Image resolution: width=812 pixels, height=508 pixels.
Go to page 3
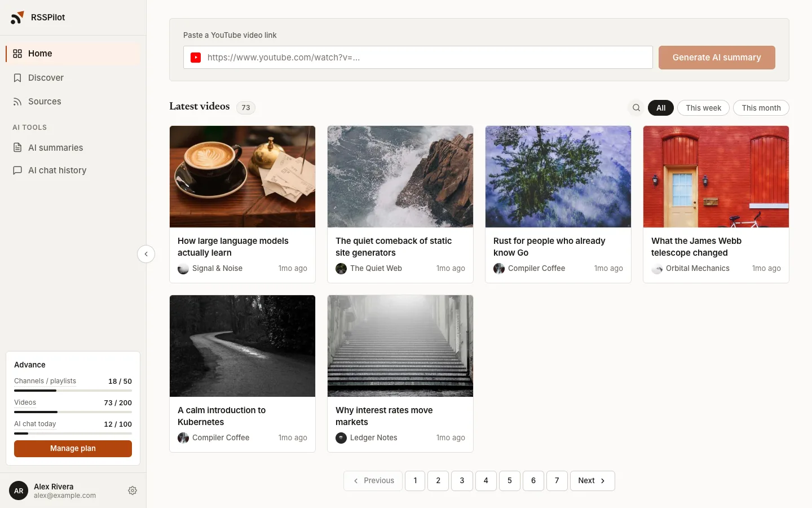pos(462,481)
